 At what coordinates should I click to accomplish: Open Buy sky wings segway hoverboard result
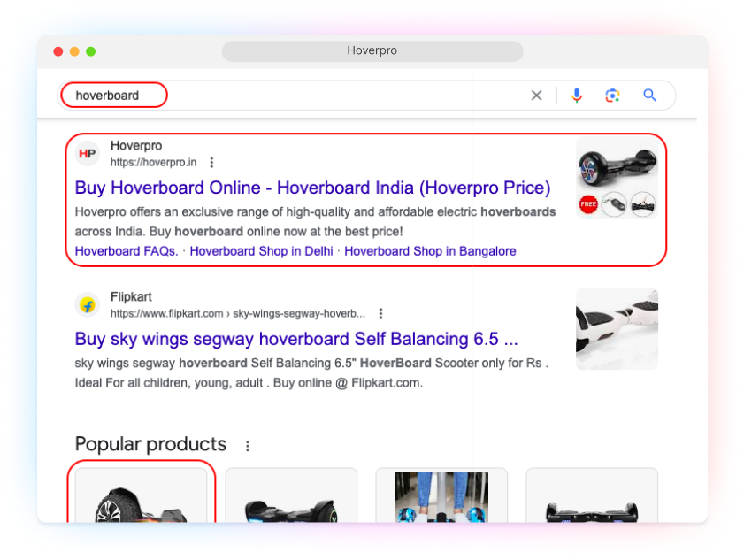click(296, 339)
